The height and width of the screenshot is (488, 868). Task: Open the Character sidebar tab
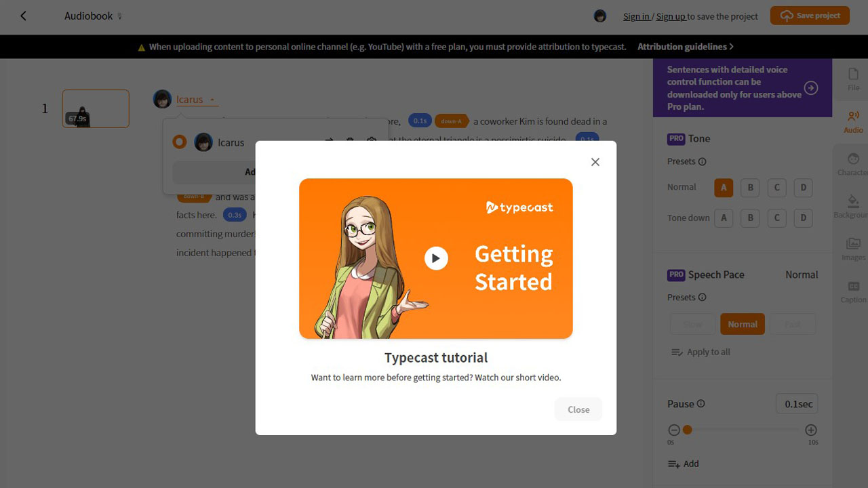point(853,165)
